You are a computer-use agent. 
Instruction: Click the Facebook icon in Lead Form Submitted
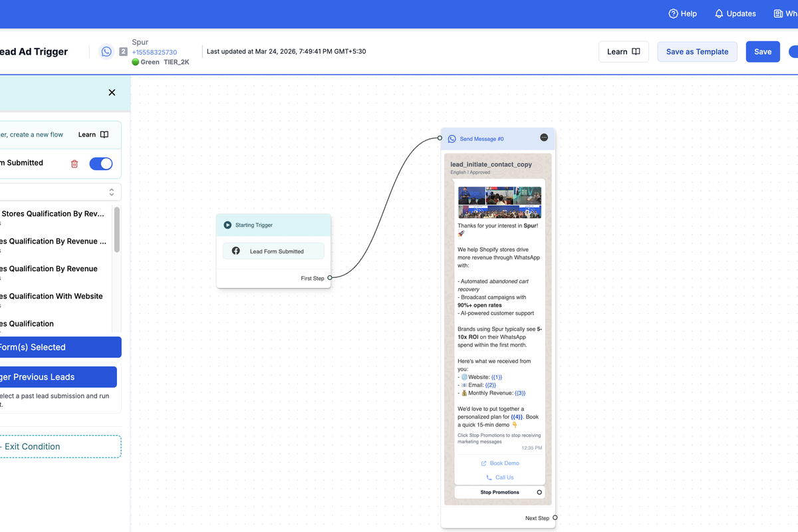[235, 251]
